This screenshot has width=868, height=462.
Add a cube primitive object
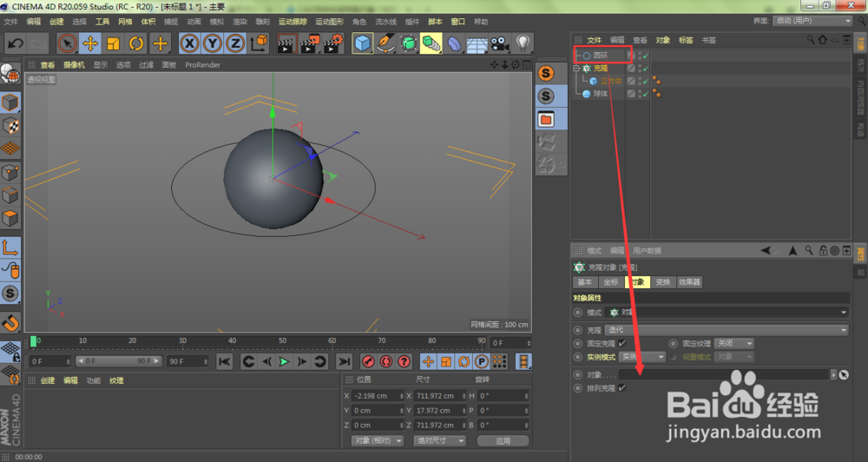tap(363, 43)
